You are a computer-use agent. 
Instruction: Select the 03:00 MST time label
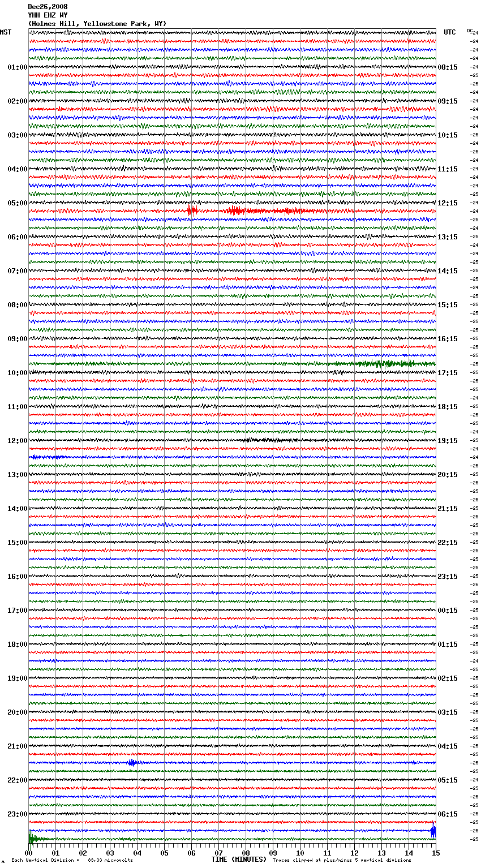(17, 135)
